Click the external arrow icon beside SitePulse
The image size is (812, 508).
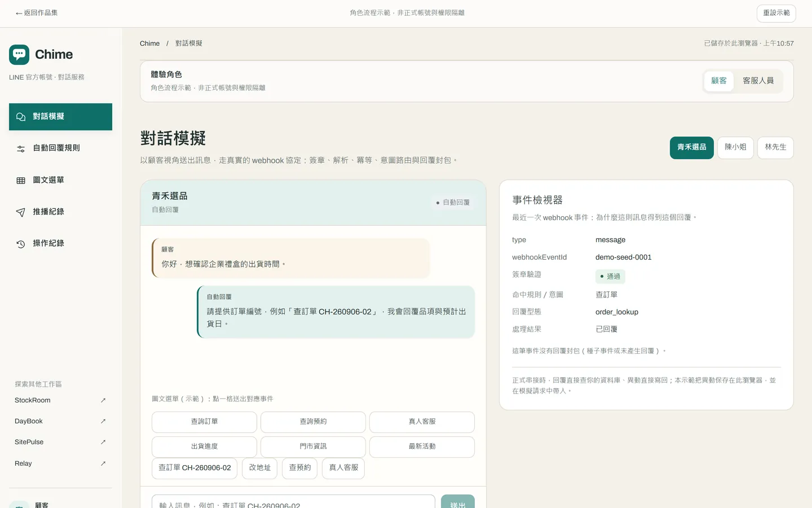[103, 442]
